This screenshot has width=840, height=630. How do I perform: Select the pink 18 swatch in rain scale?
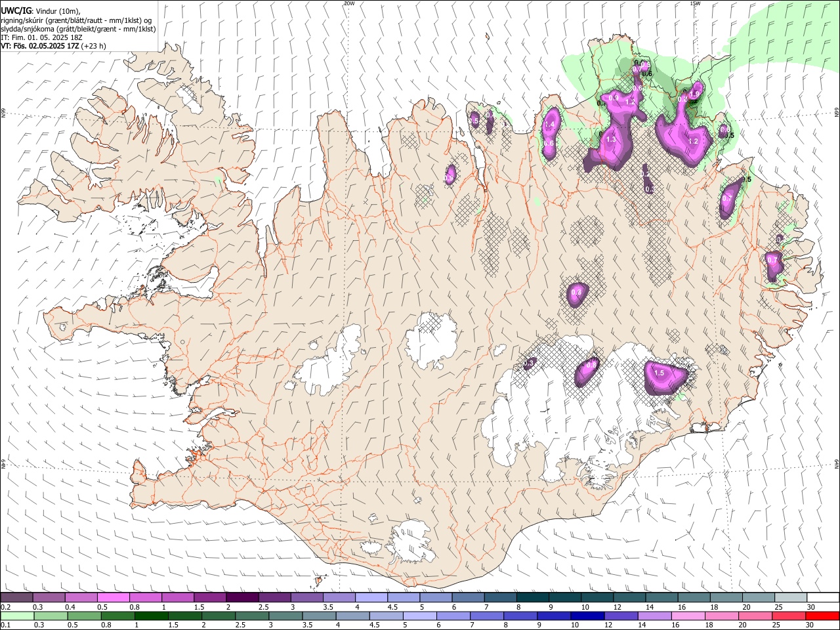coord(722,616)
